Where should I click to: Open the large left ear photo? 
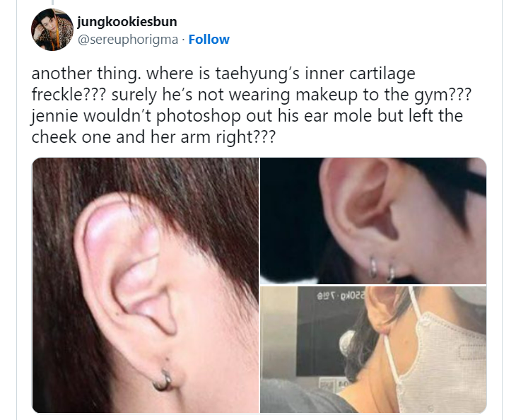coord(145,285)
